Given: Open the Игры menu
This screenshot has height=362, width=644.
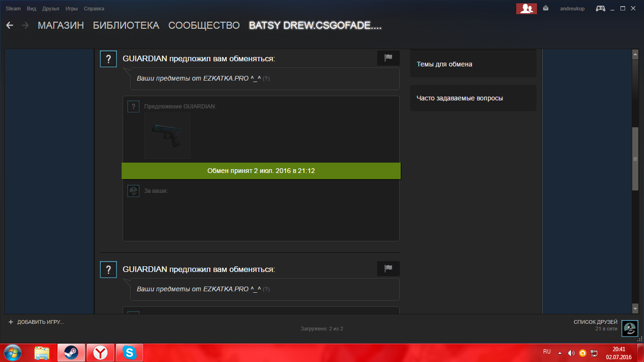Looking at the screenshot, I should [x=72, y=8].
